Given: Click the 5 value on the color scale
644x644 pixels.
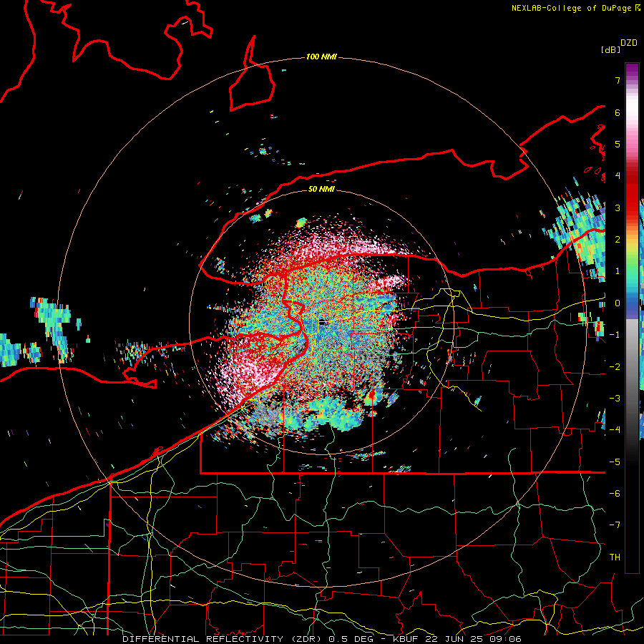Looking at the screenshot, I should click(x=618, y=144).
